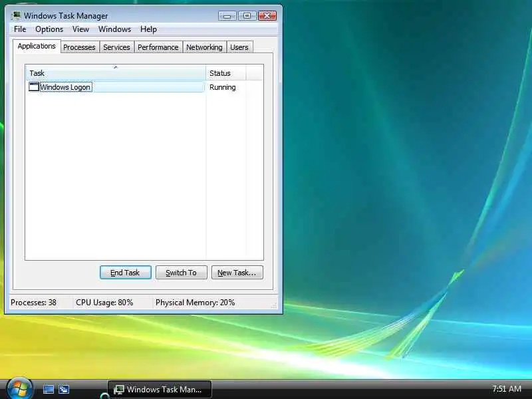Click the Show Desktop quick launch icon
This screenshot has height=399, width=532.
tap(48, 389)
